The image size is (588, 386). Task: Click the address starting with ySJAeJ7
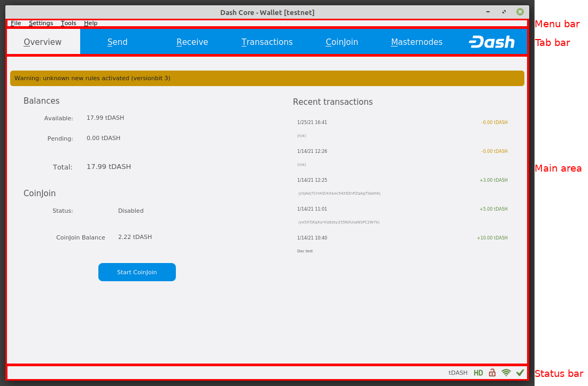[x=339, y=193]
